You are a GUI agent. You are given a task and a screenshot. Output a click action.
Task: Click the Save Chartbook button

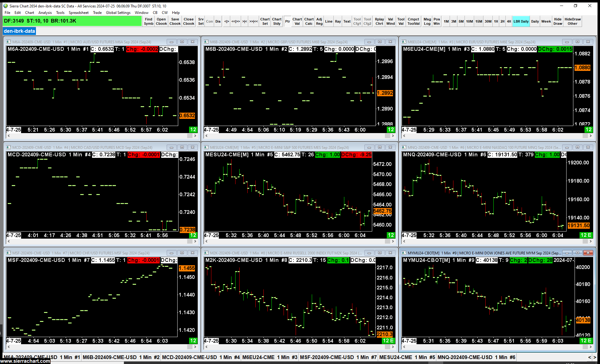175,21
